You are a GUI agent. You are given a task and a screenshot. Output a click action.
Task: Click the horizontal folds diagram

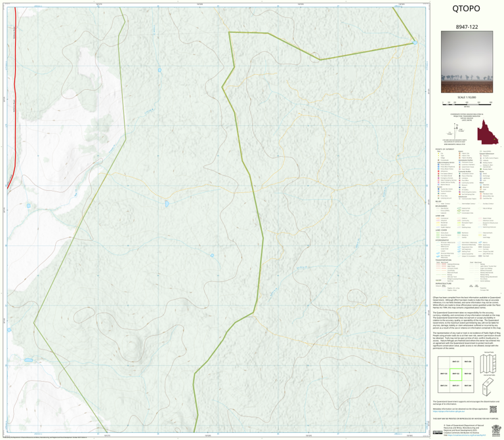click(488, 387)
